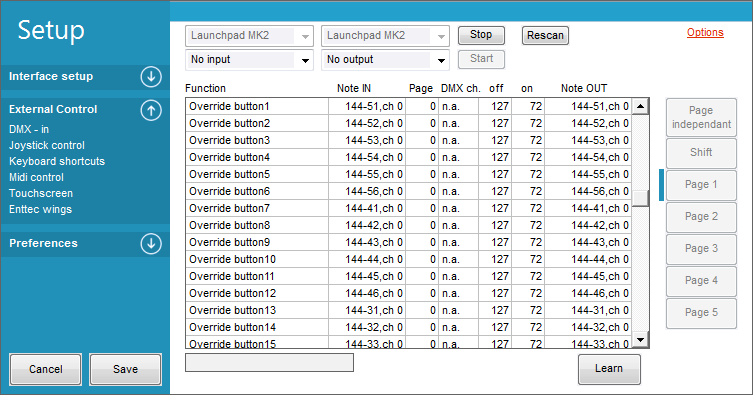Expand the Interface setup section arrow
The width and height of the screenshot is (753, 395).
[151, 77]
